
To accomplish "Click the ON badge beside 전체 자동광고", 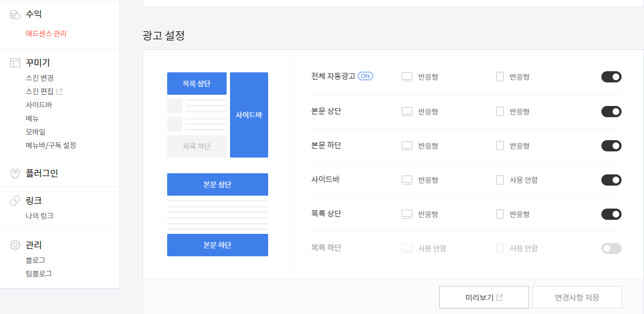I will click(x=365, y=76).
